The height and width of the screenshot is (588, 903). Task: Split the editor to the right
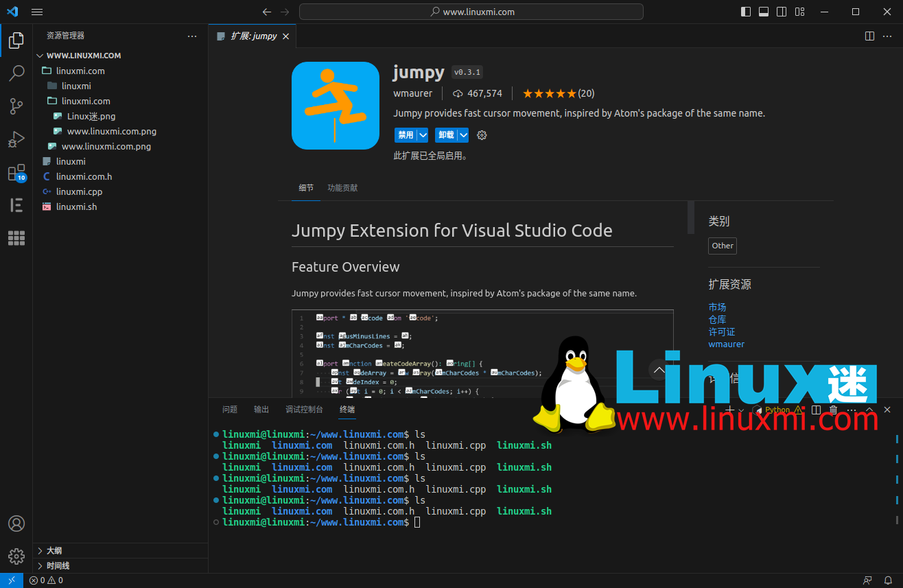pos(869,36)
